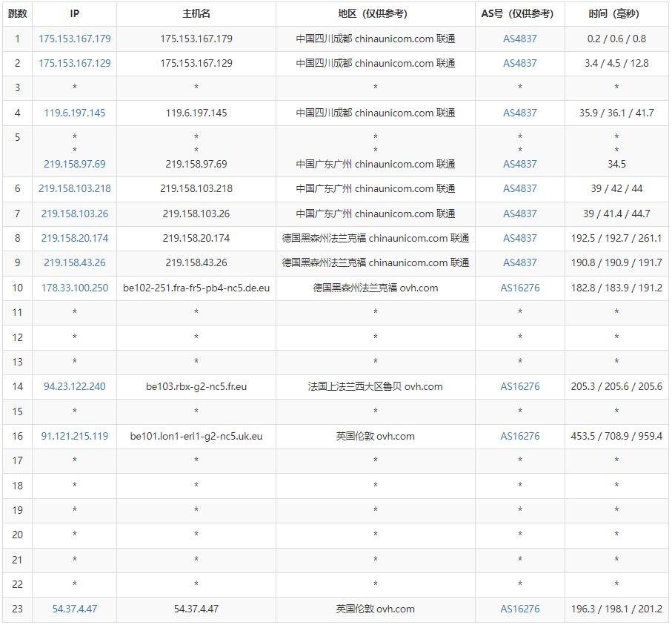The height and width of the screenshot is (625, 672).
Task: Click IP link 219.158.103.26
Action: point(75,214)
